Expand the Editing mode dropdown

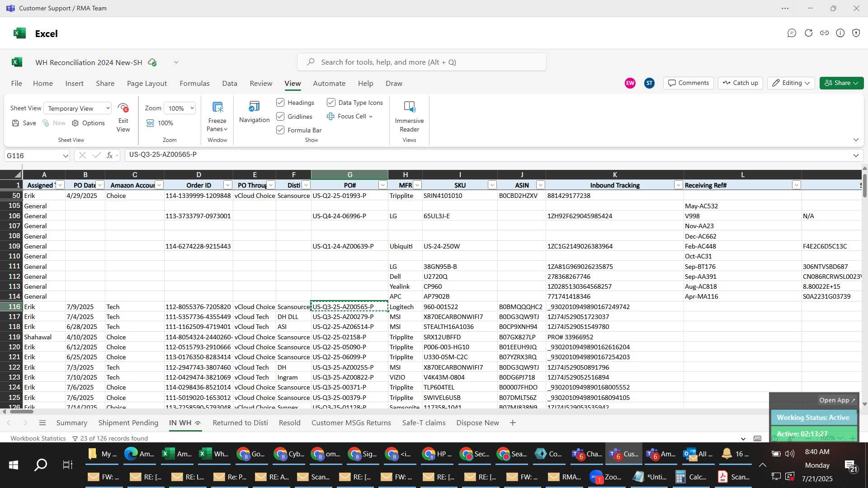tap(791, 83)
